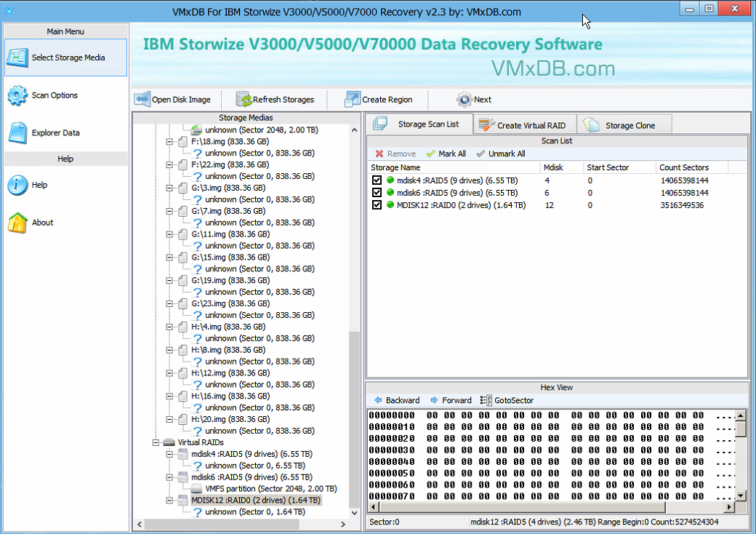Select F:\22.img in the storage tree

pos(230,164)
